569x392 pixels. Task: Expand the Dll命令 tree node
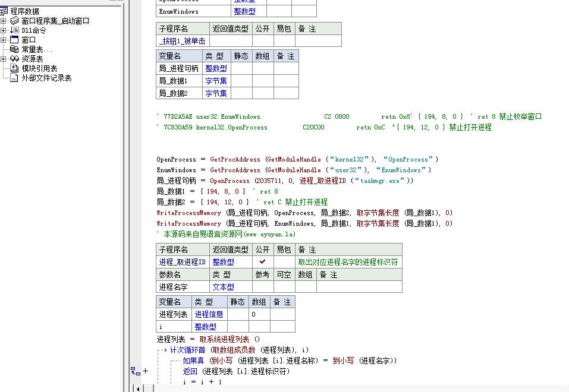pyautogui.click(x=3, y=30)
